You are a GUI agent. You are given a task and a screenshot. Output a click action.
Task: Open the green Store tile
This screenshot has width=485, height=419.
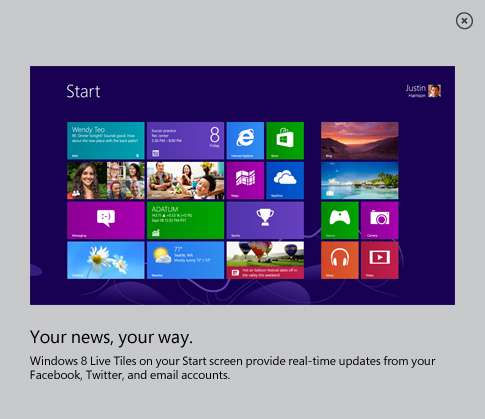coord(285,141)
